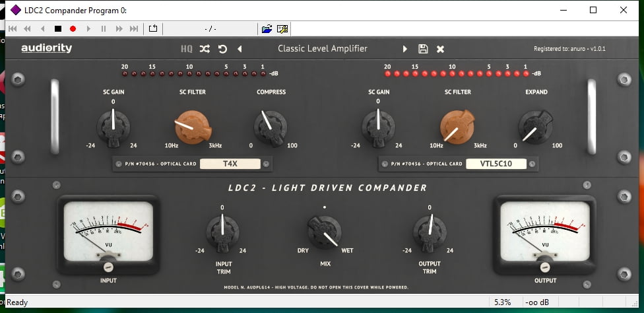Click the LDC2 - LIGHT DRIVEN COMPANDER title

coord(328,188)
